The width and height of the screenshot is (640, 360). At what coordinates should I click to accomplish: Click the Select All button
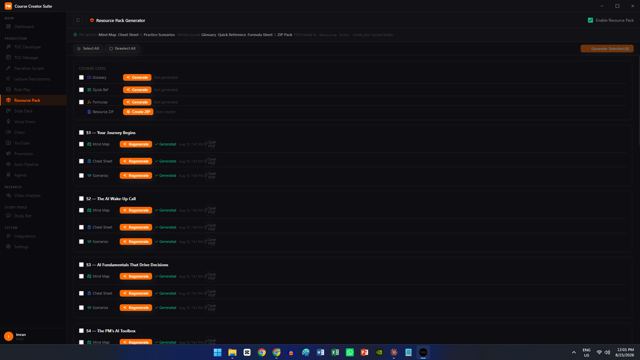[x=88, y=49]
